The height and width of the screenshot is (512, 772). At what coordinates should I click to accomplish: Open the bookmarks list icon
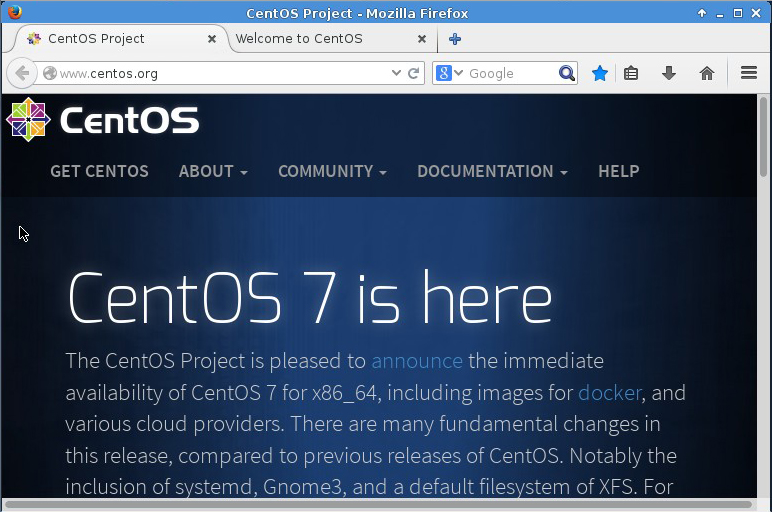click(x=631, y=73)
